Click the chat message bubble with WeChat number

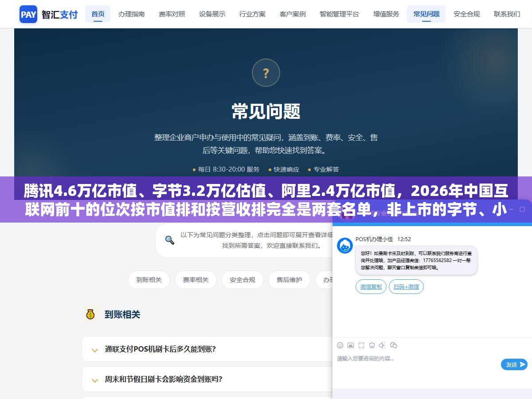416,260
